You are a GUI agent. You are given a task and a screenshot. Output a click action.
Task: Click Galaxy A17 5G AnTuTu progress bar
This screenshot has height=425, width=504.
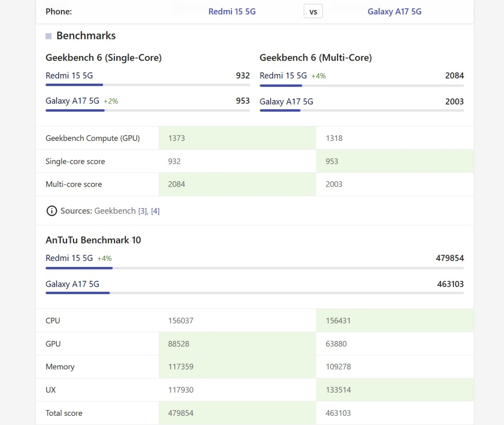(255, 293)
